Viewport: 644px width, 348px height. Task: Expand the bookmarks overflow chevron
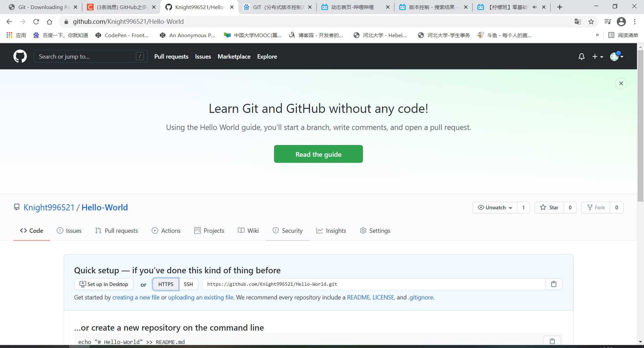tap(597, 35)
